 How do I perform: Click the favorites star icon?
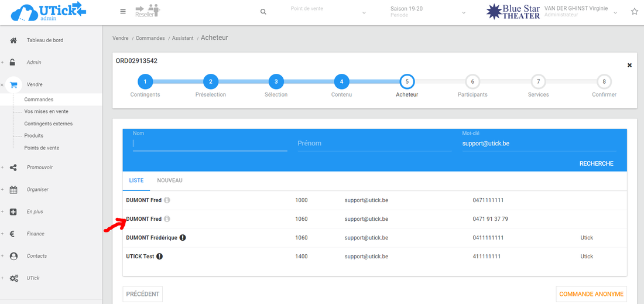coord(634,12)
